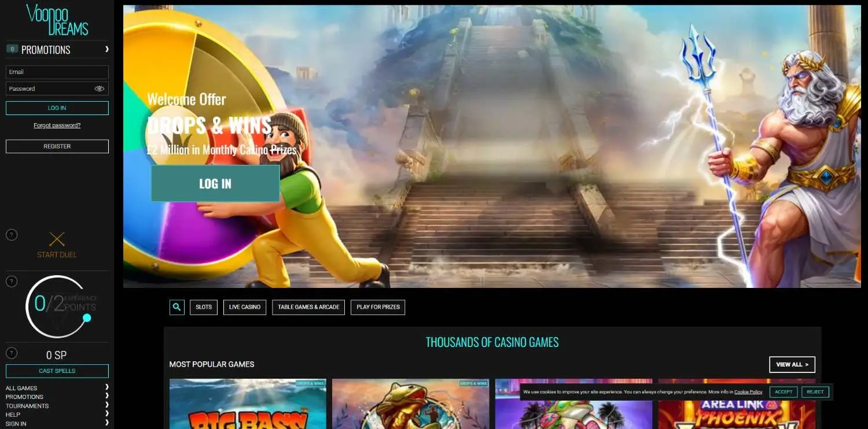Open the Big Bass game thumbnail
Screen dimensions: 868x429
coord(248,404)
